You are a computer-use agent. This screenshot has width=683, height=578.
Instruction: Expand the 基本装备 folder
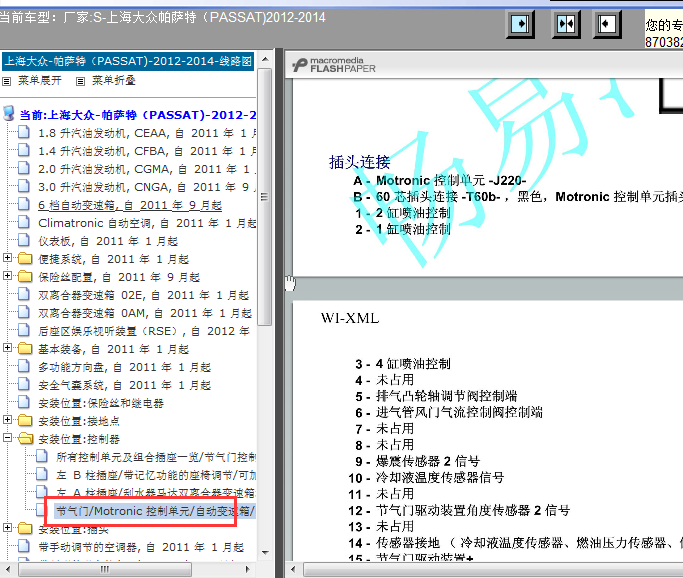click(7, 347)
